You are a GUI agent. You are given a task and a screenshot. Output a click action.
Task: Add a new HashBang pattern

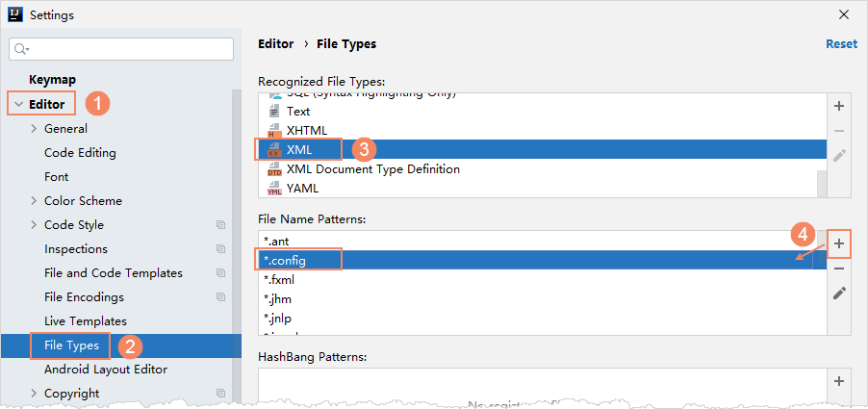coord(838,381)
